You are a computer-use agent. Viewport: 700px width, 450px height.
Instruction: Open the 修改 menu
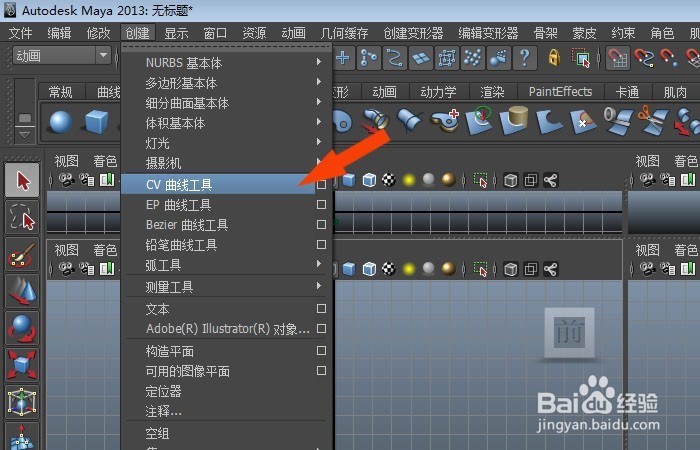pyautogui.click(x=98, y=33)
